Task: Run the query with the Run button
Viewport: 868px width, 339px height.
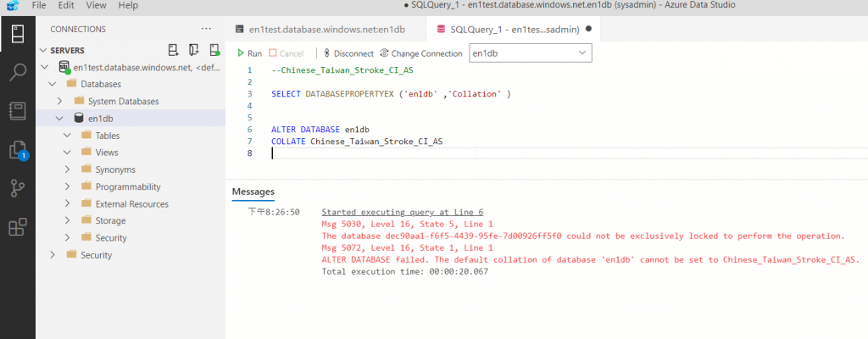Action: (x=250, y=53)
